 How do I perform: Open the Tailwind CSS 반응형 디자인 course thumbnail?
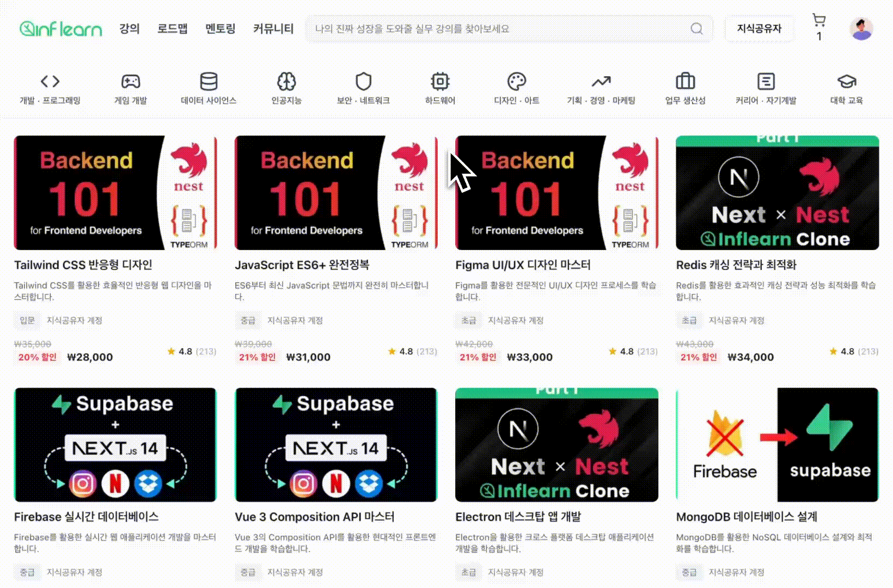tap(115, 193)
